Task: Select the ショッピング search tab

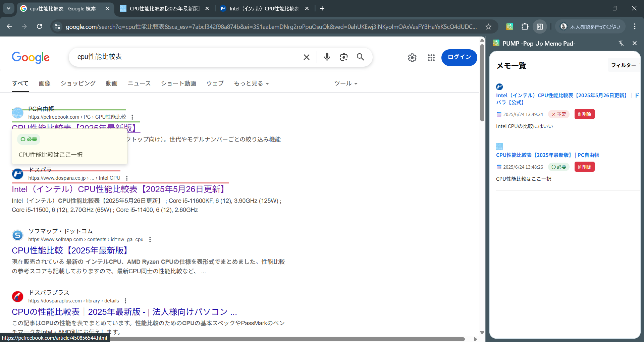Action: tap(78, 83)
